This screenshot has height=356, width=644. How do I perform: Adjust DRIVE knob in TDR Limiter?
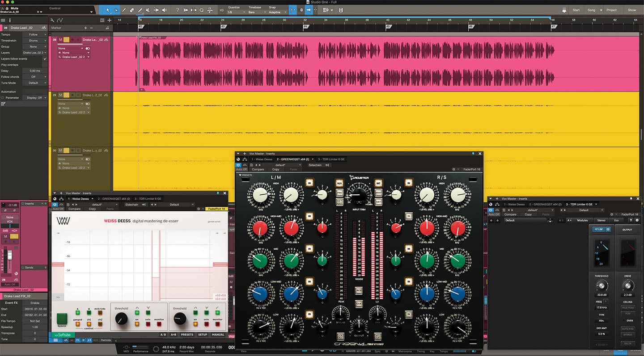coord(627,286)
